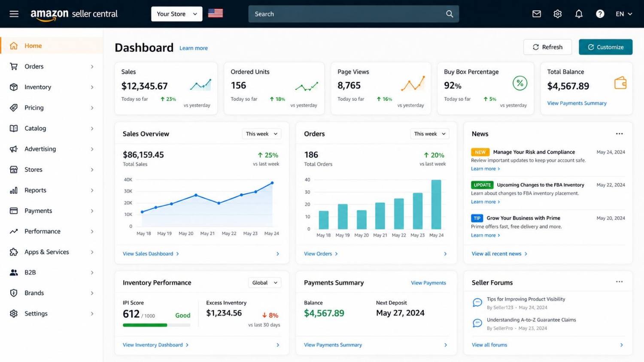Image resolution: width=644 pixels, height=362 pixels.
Task: Open Tips for Improving Product Visibility thread
Action: point(526,299)
